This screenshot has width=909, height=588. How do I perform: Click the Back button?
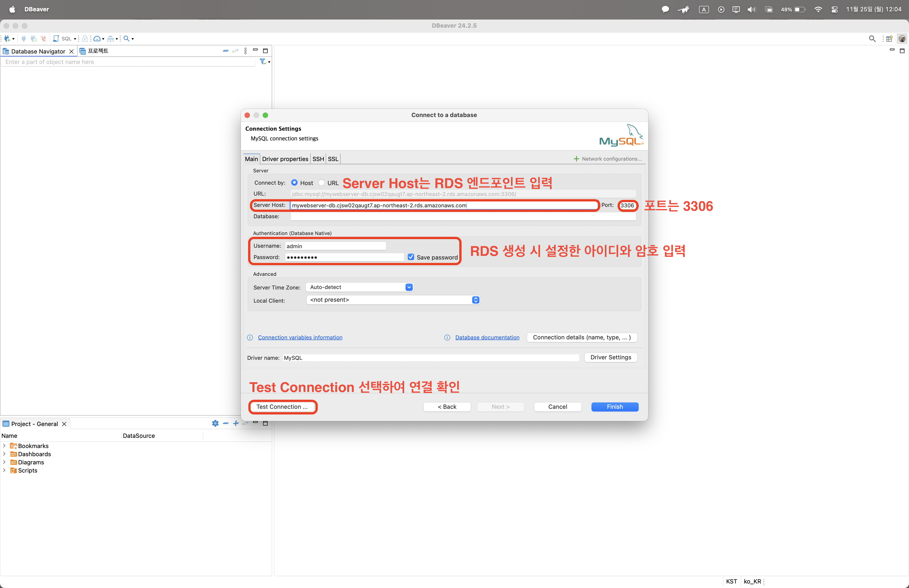447,407
